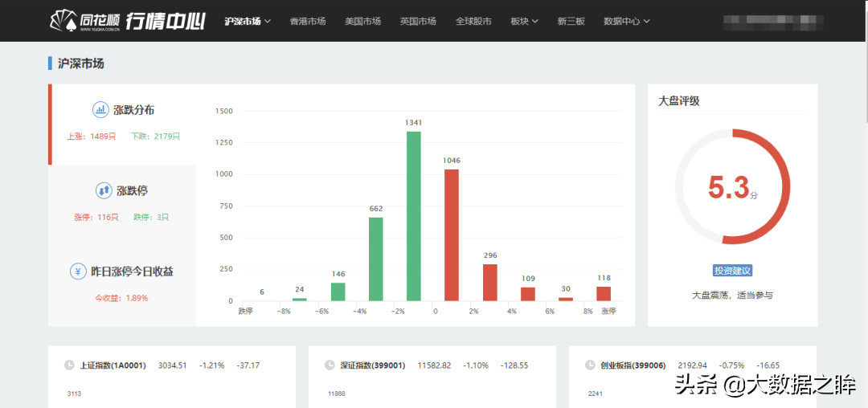This screenshot has width=868, height=408.
Task: Click the clock icon beside 创业板指
Action: tap(590, 365)
